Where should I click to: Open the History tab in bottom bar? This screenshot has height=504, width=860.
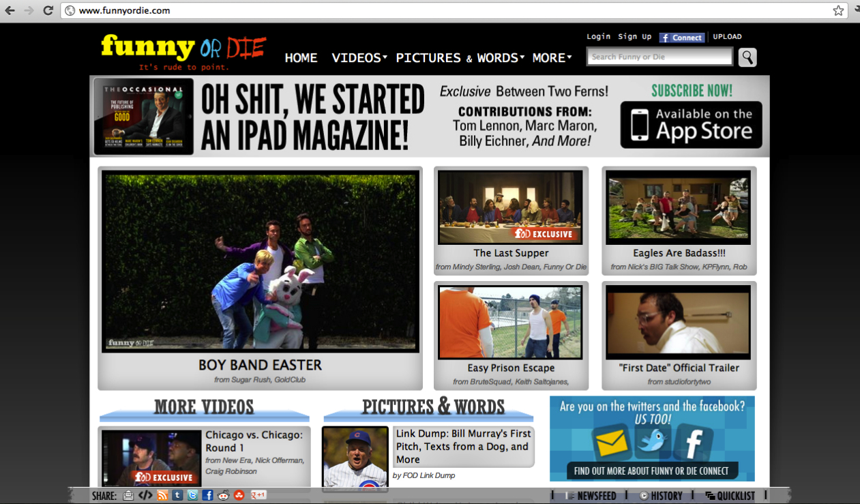pyautogui.click(x=661, y=496)
